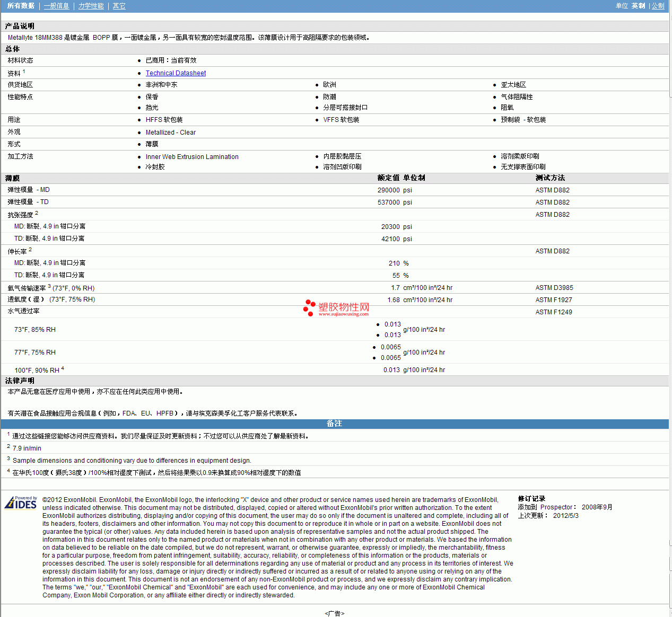Click Inner Web Extrusion Lamination entry
This screenshot has height=617, width=672.
[192, 157]
